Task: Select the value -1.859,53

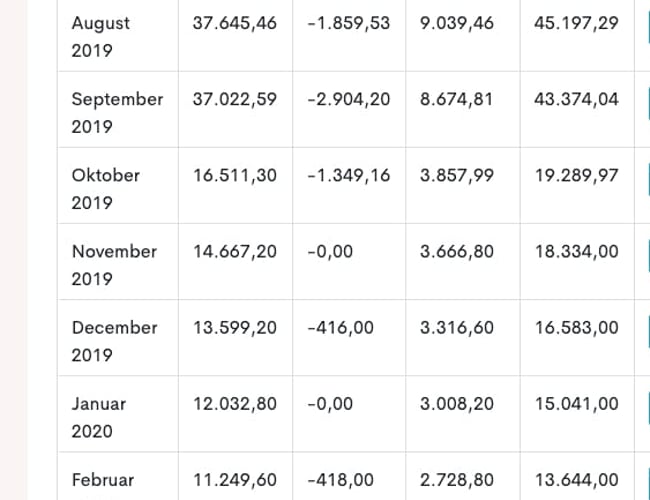Action: 349,23
